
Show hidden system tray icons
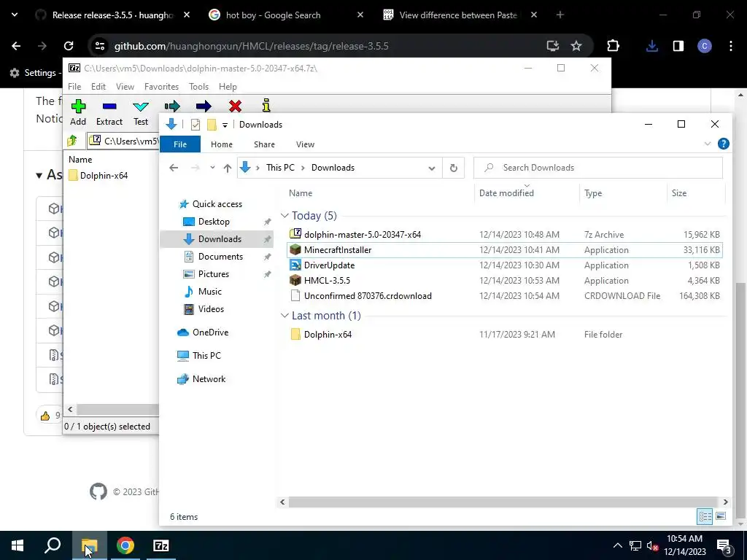coord(617,545)
